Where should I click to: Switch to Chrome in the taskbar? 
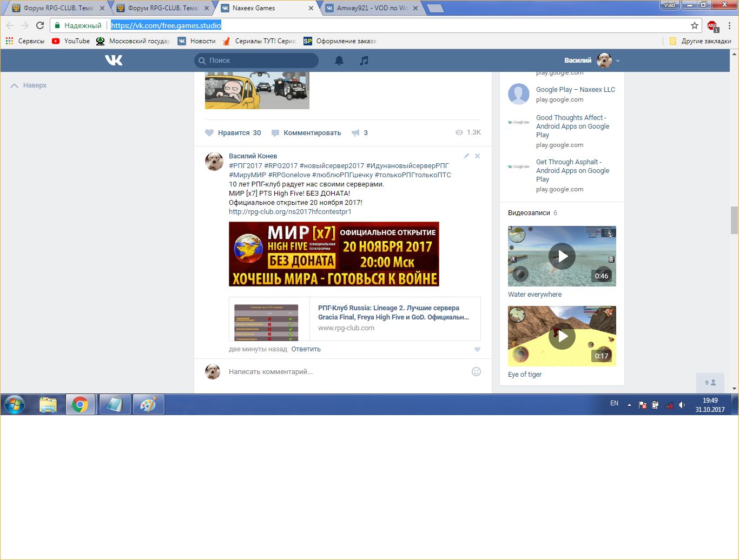coord(80,404)
